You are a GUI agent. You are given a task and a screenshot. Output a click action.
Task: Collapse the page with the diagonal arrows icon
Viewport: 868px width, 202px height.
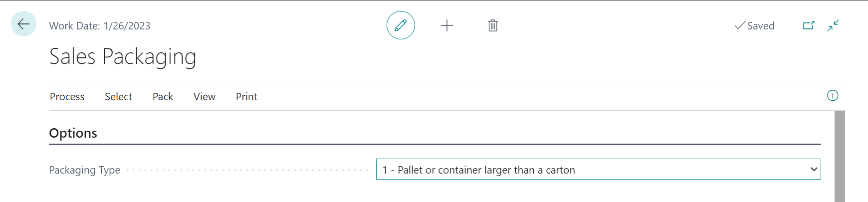click(833, 25)
